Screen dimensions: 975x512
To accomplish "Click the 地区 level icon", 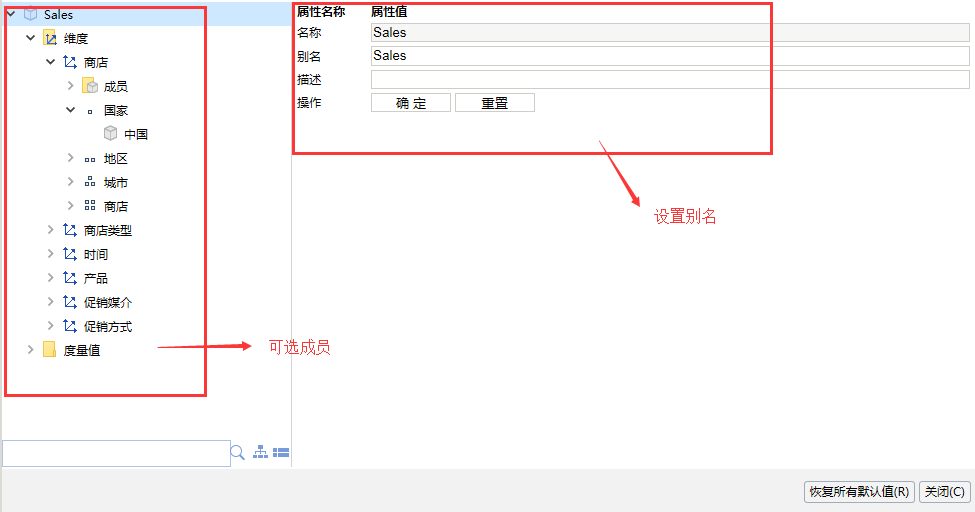I will tap(90, 160).
